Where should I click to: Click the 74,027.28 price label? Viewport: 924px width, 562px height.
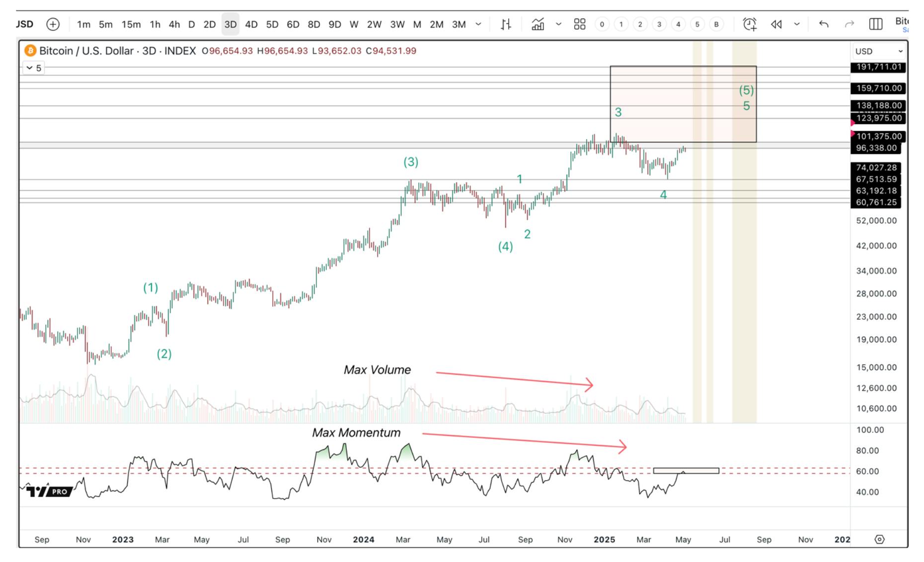(x=876, y=168)
